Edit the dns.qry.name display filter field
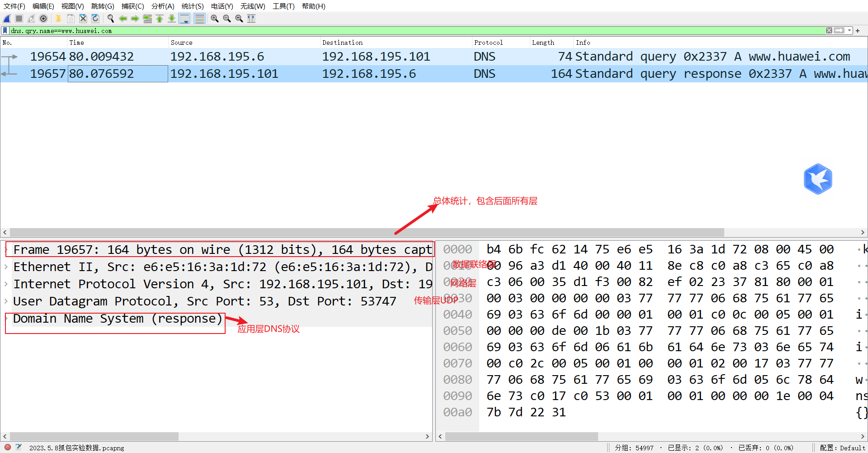This screenshot has width=868, height=453. 416,31
